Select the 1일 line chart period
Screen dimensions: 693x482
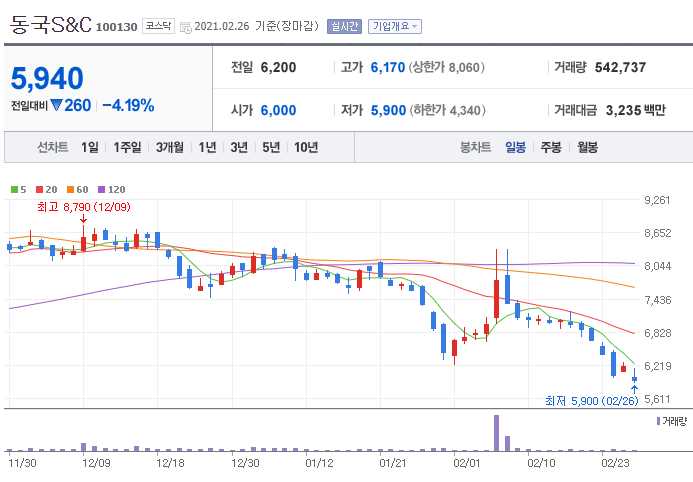coord(90,147)
